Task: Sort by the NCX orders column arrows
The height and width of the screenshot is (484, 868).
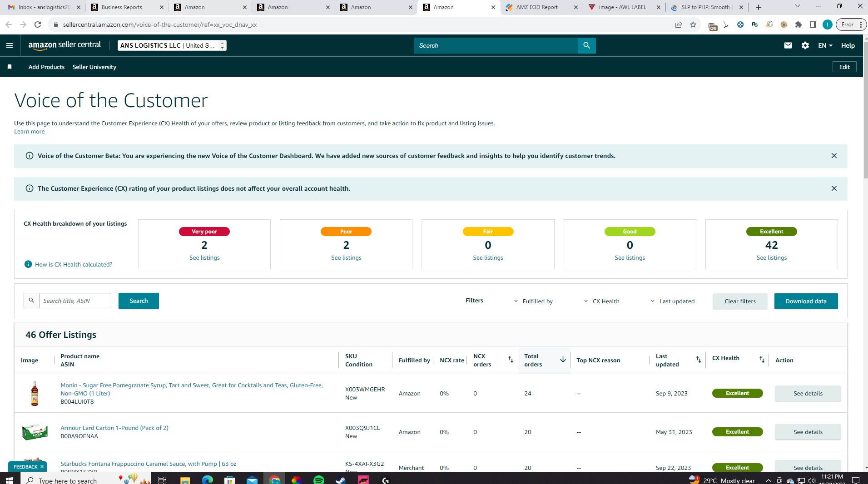Action: 511,360
